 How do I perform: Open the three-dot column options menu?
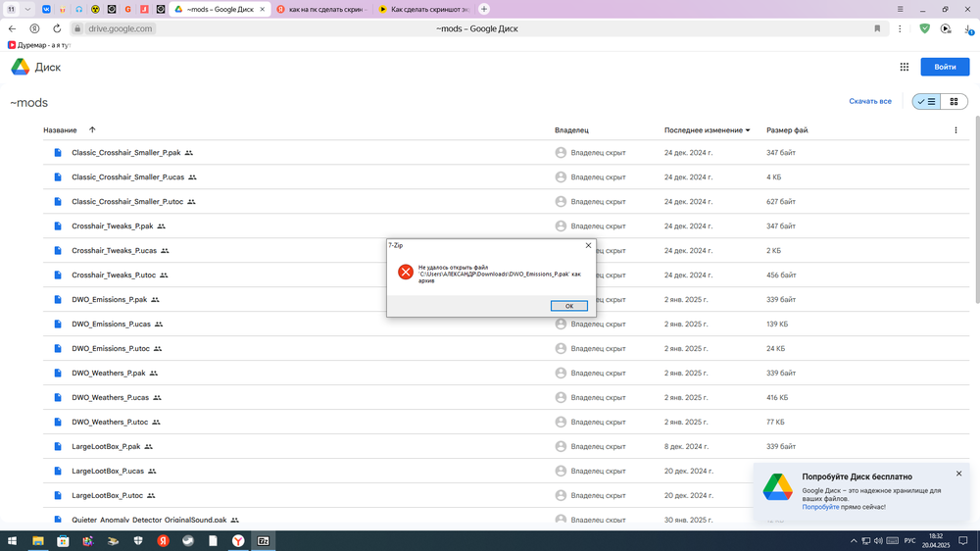point(955,130)
